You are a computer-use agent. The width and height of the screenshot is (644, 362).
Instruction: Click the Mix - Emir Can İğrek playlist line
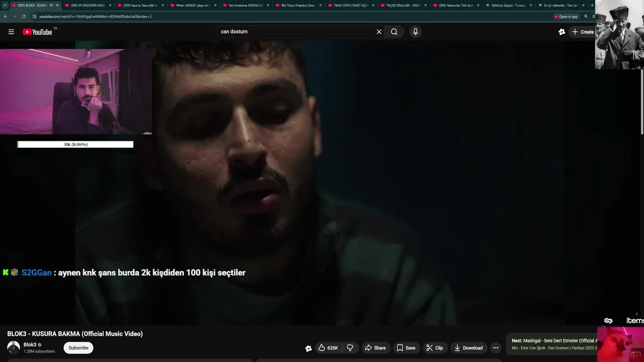(554, 348)
